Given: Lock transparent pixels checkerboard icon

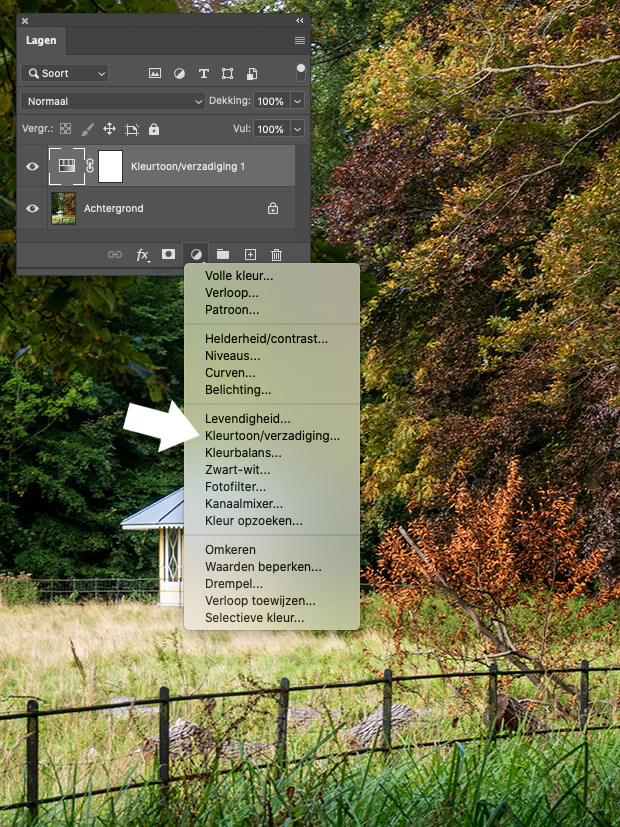Looking at the screenshot, I should 65,129.
